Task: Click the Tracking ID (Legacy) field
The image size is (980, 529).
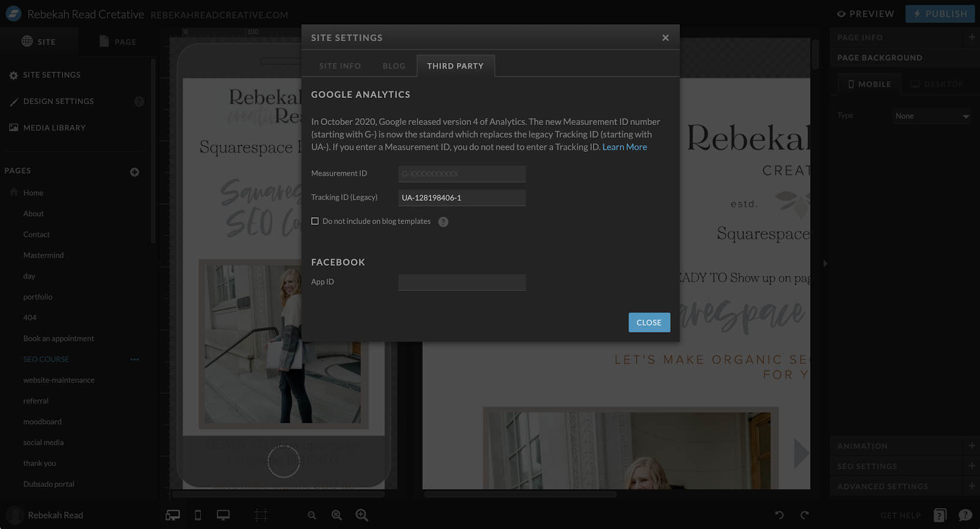Action: 462,198
